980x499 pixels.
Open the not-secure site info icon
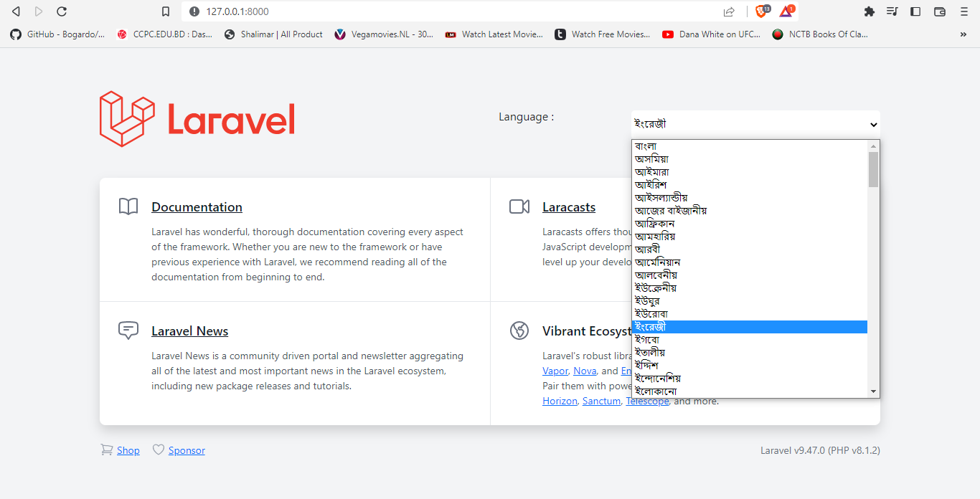coord(194,11)
